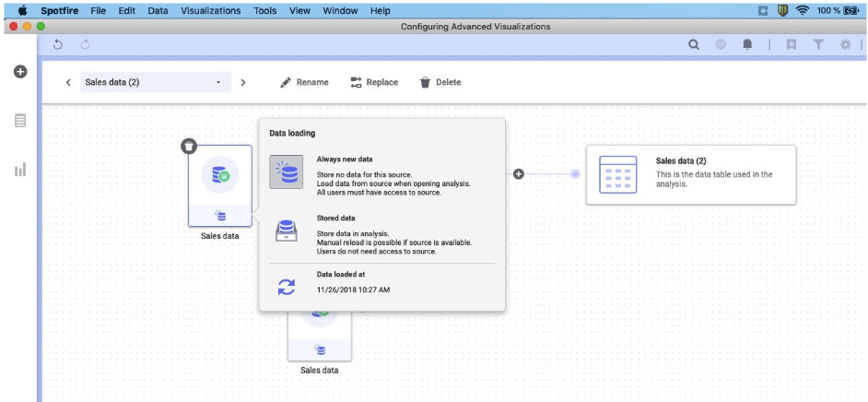Open the Visualizations menu
This screenshot has height=402, width=868.
[x=211, y=10]
